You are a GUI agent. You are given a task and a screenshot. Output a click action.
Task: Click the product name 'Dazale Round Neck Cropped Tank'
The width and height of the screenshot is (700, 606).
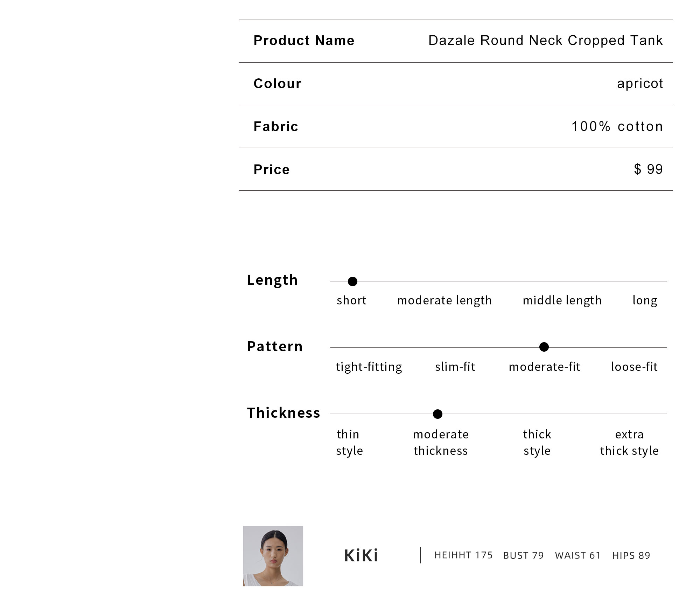click(x=546, y=41)
